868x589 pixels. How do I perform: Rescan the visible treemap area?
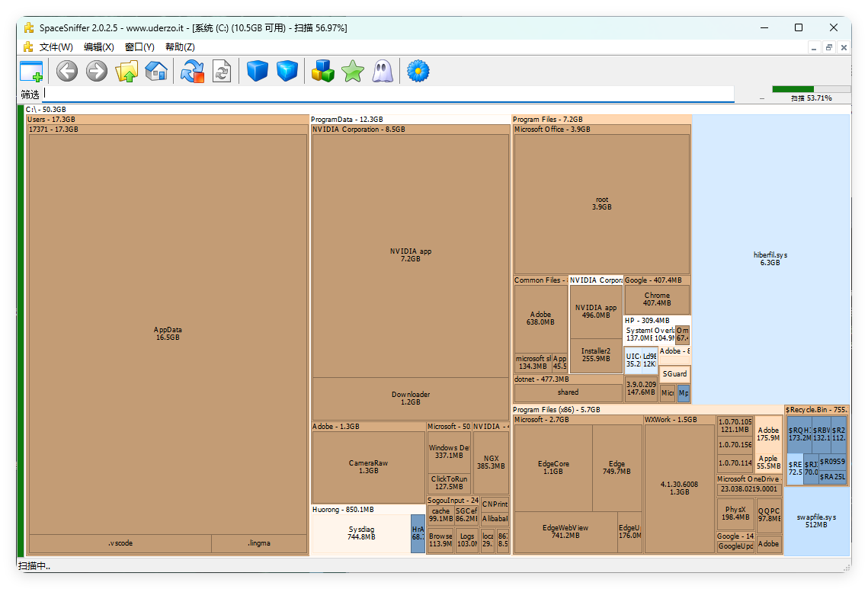(191, 70)
